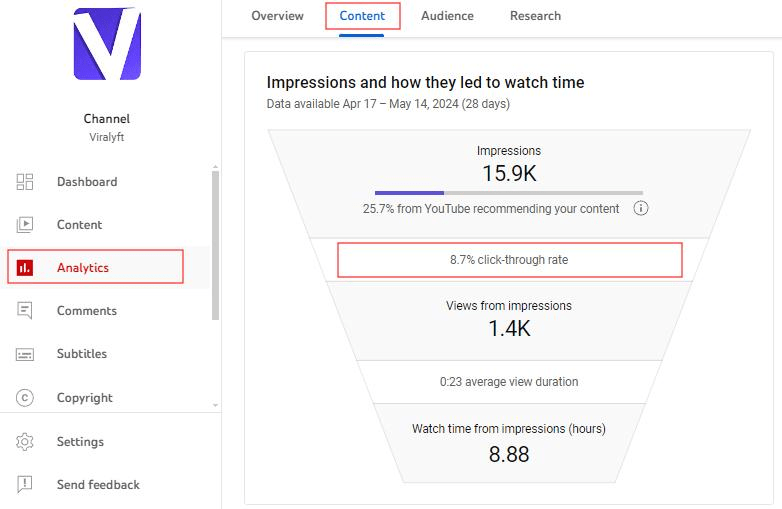Click the 8.7% click-through rate row

[509, 260]
